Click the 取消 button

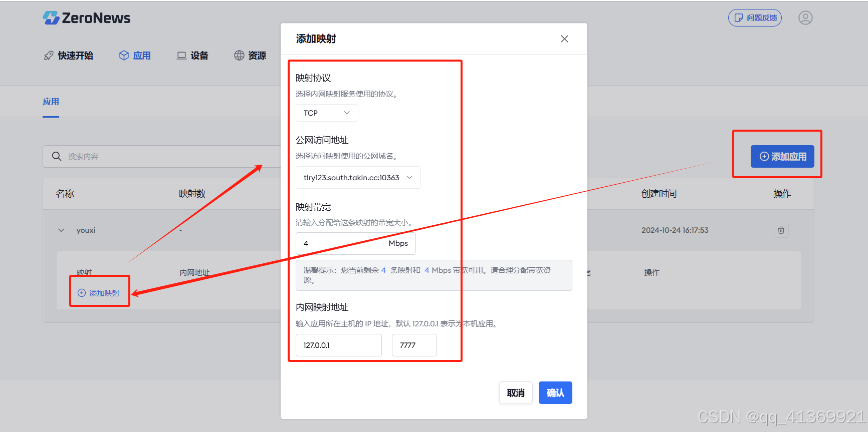tap(516, 393)
